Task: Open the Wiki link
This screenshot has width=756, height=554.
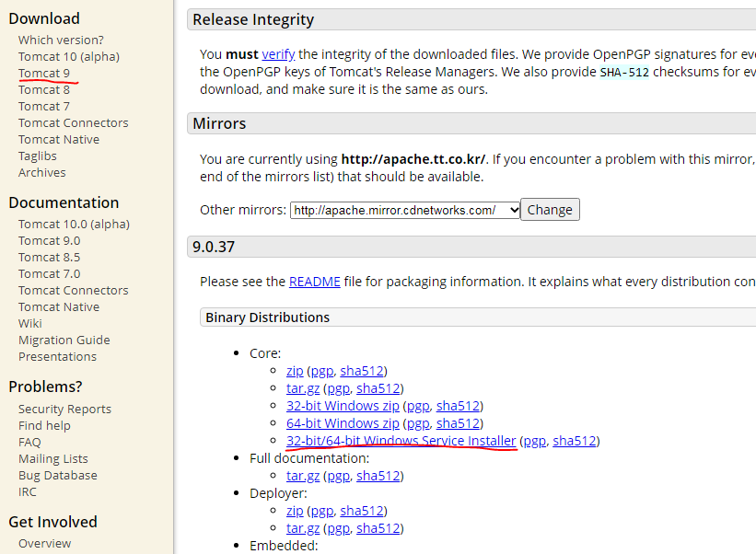Action: point(29,323)
